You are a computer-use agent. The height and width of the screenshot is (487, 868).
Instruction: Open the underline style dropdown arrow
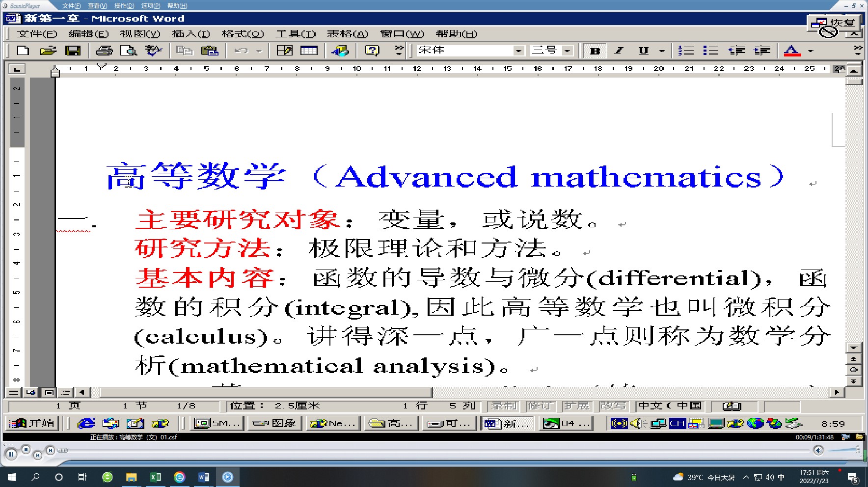click(662, 51)
